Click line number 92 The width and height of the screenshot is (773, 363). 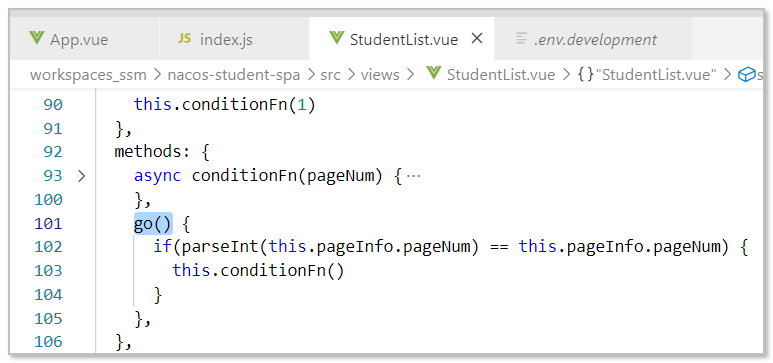pos(53,152)
